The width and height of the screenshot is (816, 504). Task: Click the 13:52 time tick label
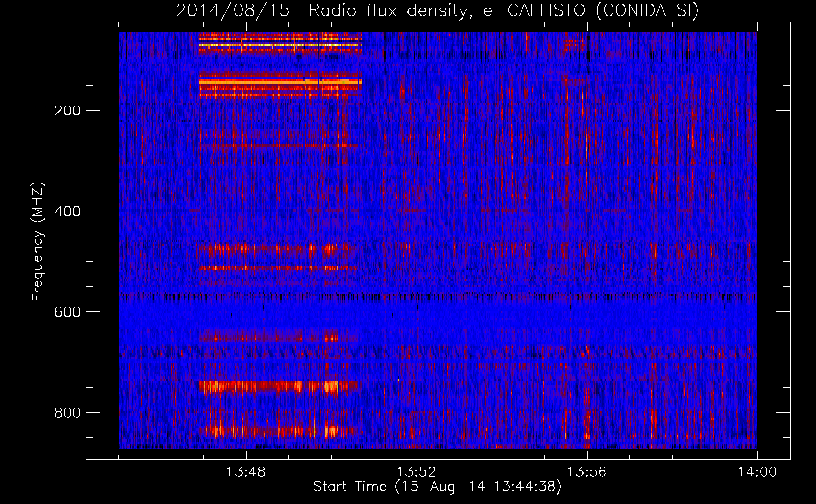417,472
